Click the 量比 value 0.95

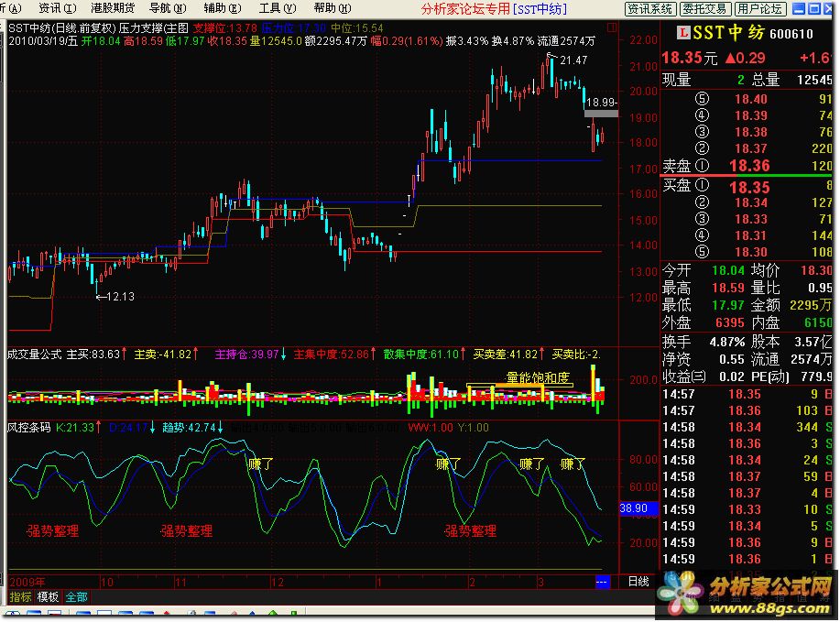point(820,288)
